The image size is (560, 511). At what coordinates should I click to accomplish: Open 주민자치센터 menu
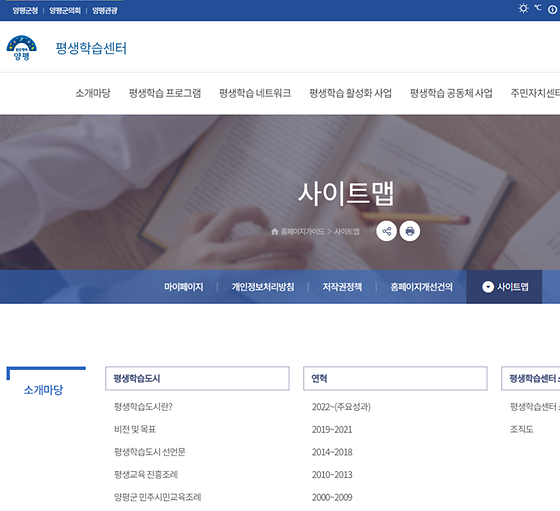pyautogui.click(x=535, y=93)
